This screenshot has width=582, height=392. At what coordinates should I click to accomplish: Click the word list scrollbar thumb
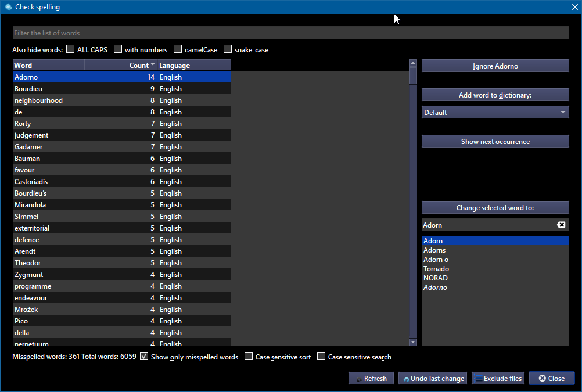click(413, 75)
